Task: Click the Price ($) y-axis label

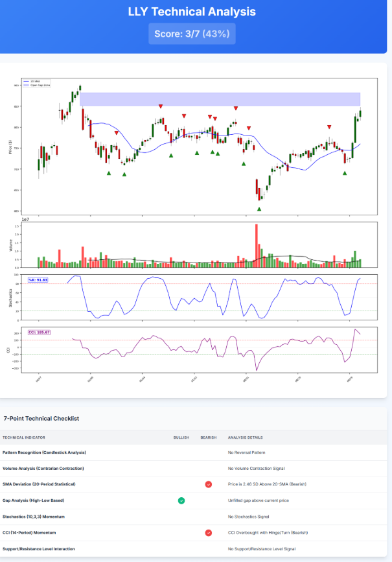Action: (x=10, y=146)
